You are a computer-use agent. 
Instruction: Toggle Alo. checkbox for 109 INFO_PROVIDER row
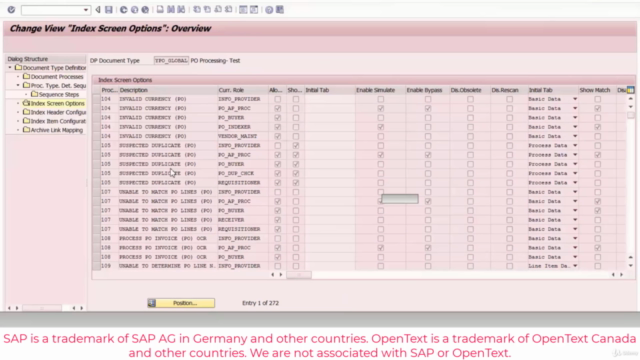point(278,266)
